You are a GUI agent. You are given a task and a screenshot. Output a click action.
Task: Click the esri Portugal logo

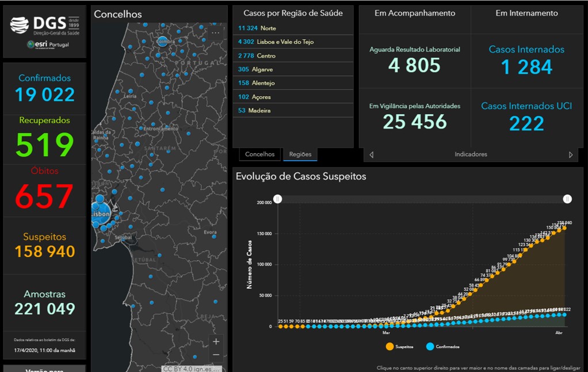[x=47, y=44]
